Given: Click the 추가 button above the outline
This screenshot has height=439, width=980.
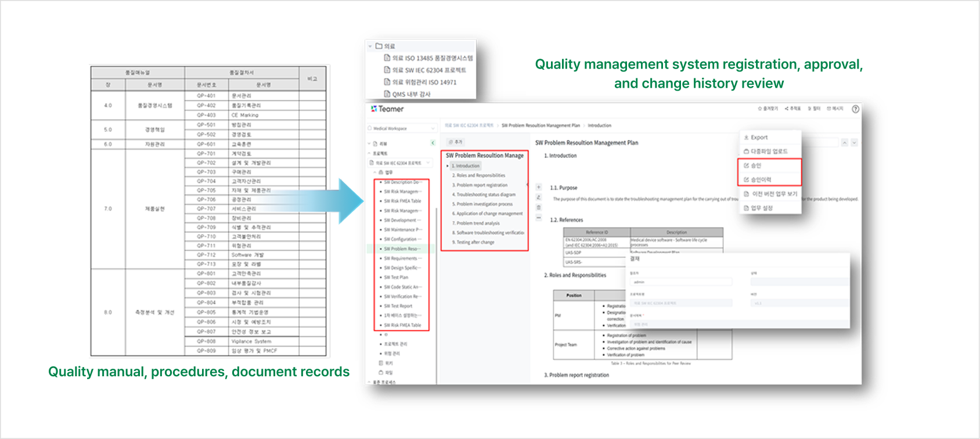Looking at the screenshot, I should point(456,142).
